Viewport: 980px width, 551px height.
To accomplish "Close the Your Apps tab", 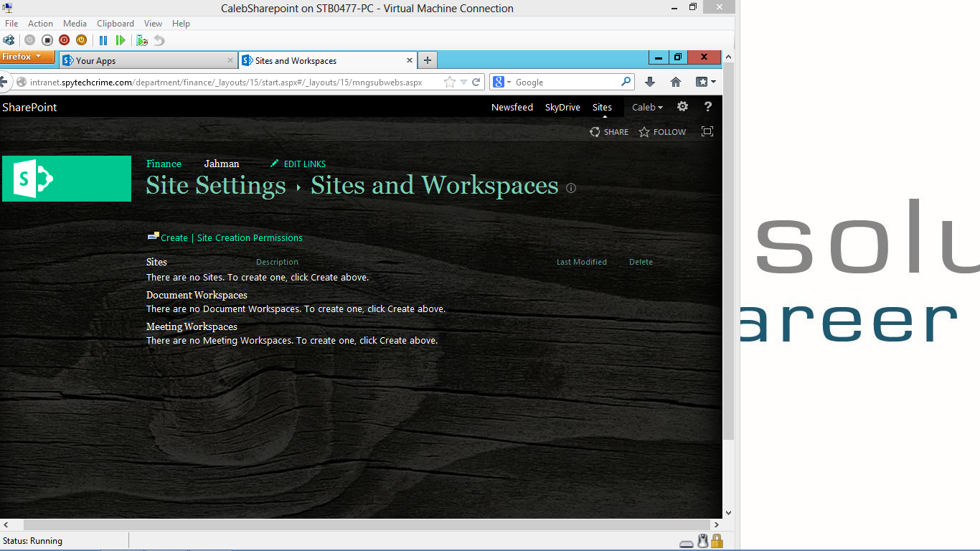I will (x=230, y=61).
